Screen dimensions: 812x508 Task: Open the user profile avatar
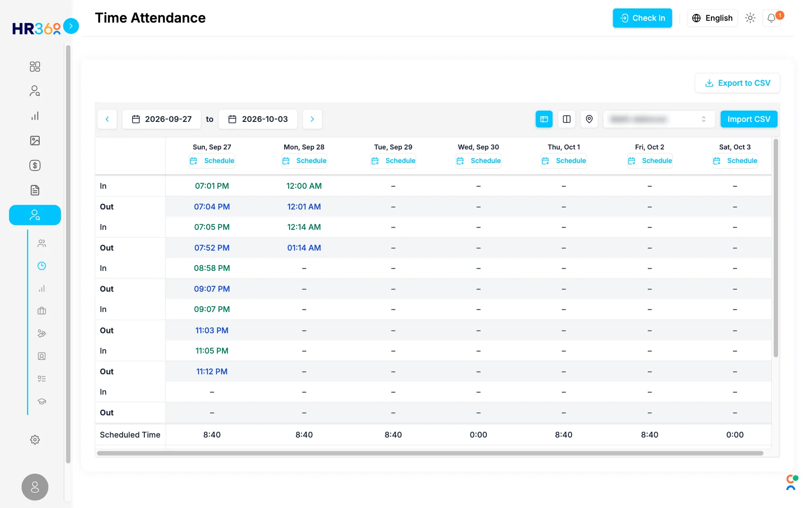35,487
